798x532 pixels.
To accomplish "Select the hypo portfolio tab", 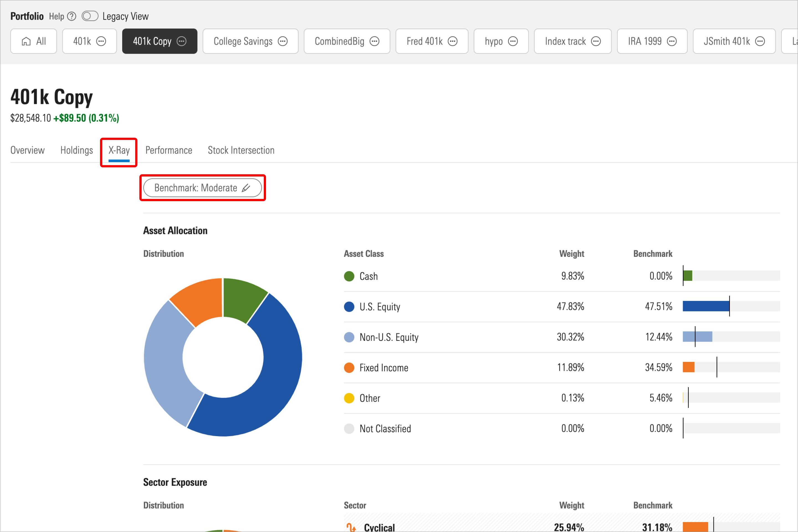I will [x=501, y=41].
